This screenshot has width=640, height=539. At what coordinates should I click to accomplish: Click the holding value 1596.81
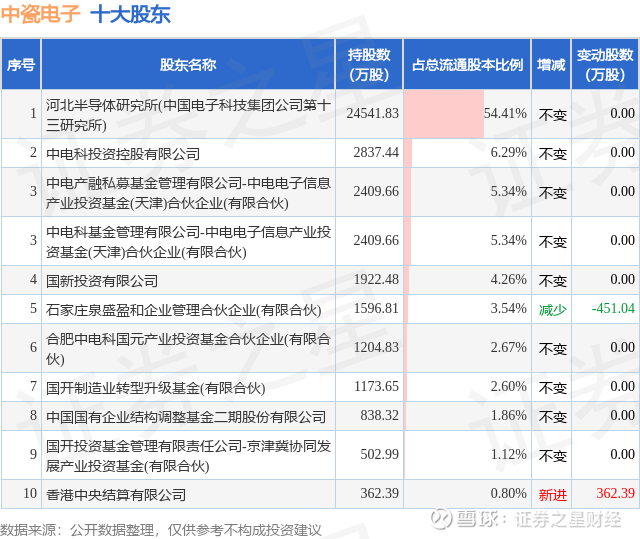click(376, 308)
